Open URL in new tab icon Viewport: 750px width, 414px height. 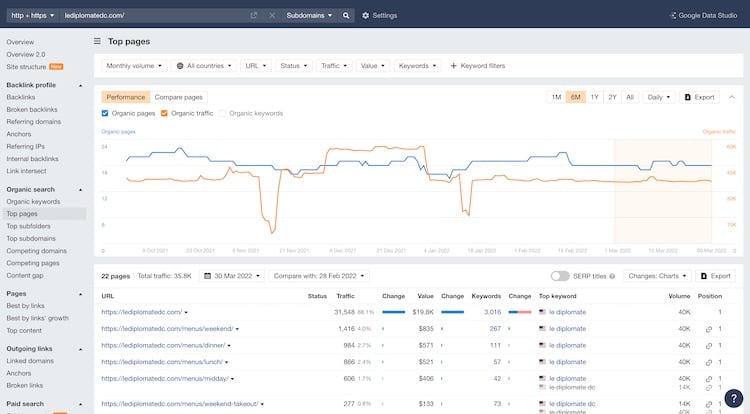[x=254, y=15]
